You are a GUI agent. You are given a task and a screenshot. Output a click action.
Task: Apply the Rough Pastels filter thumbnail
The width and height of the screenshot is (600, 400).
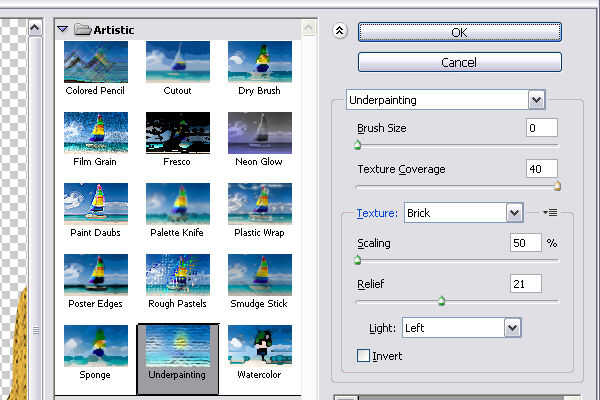pos(178,275)
